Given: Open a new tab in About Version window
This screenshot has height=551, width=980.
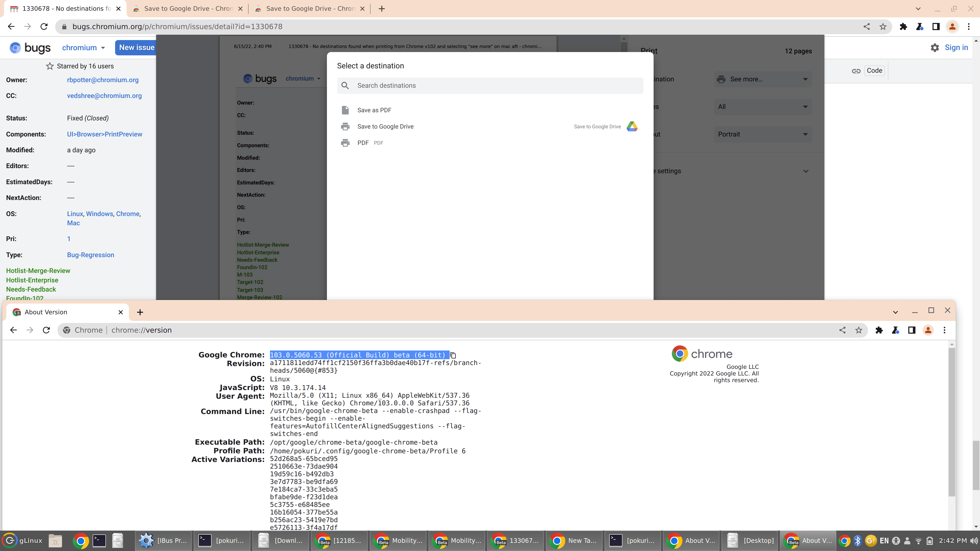Looking at the screenshot, I should [x=140, y=312].
